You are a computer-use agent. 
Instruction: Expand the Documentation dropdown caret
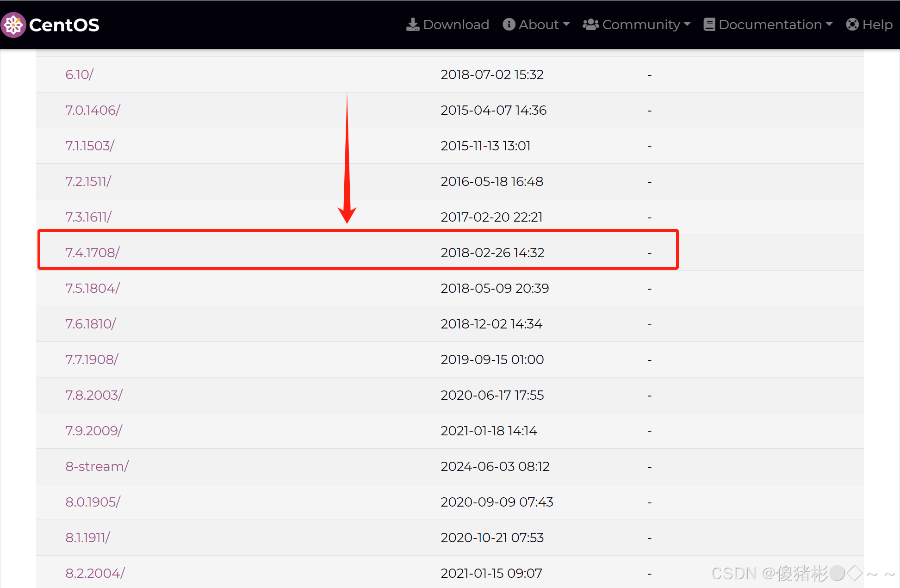[x=829, y=25]
